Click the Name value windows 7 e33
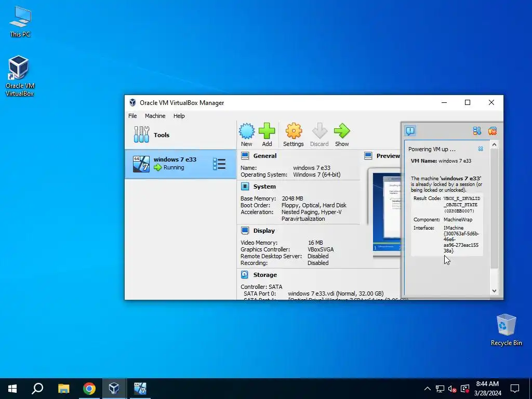Viewport: 532px width, 399px height. click(x=312, y=168)
